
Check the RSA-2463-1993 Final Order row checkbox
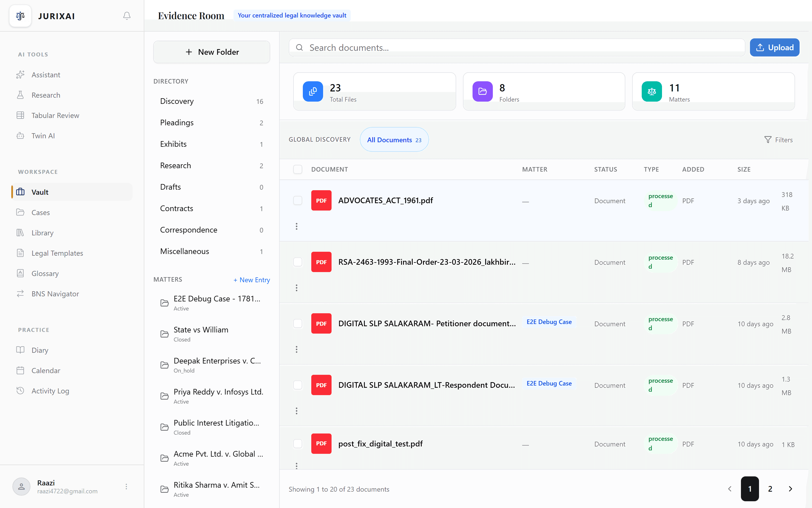(298, 262)
